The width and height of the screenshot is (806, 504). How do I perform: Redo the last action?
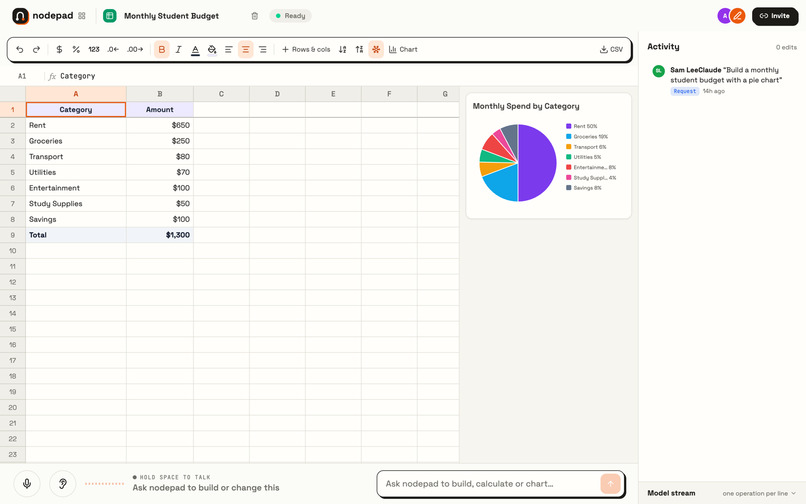(x=36, y=49)
